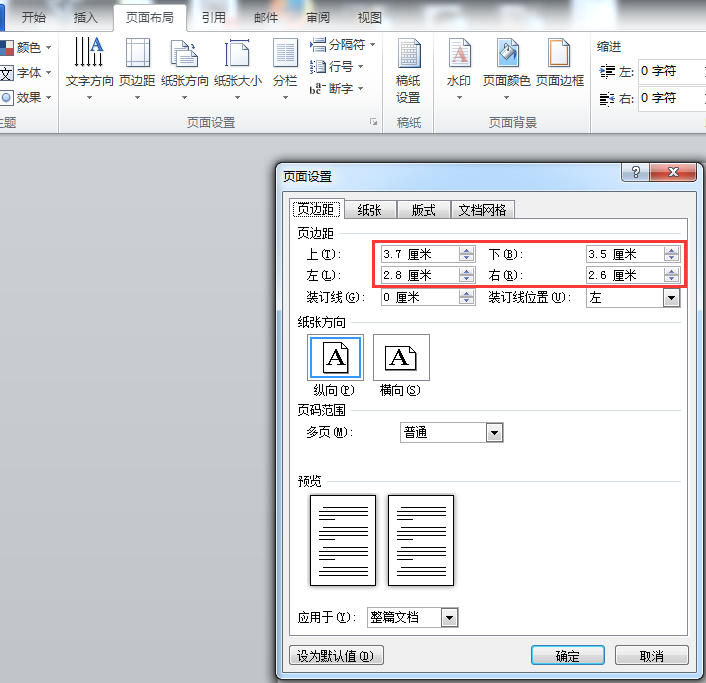Close the 页面设置 dialog
The width and height of the screenshot is (706, 683).
tap(673, 172)
